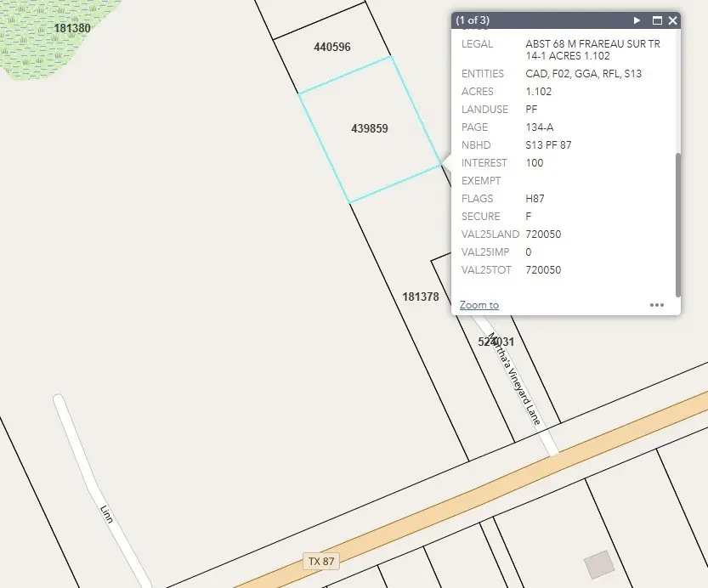Viewport: 708px width, 588px height.
Task: Select parcel 524031 on the map
Action: [496, 342]
